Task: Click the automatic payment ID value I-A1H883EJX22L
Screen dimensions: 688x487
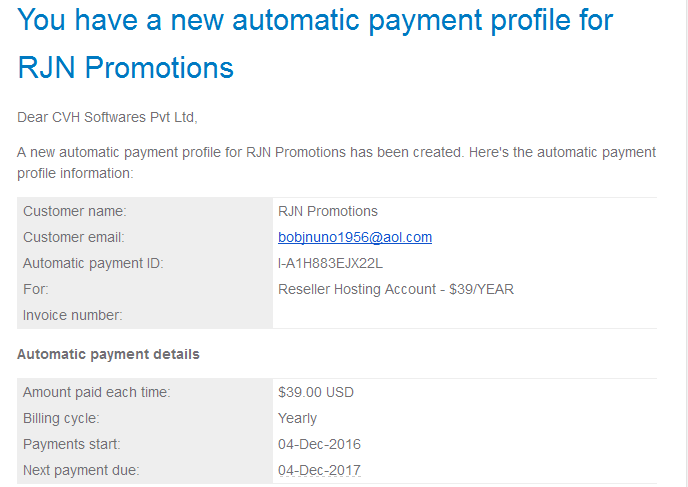Action: tap(330, 263)
